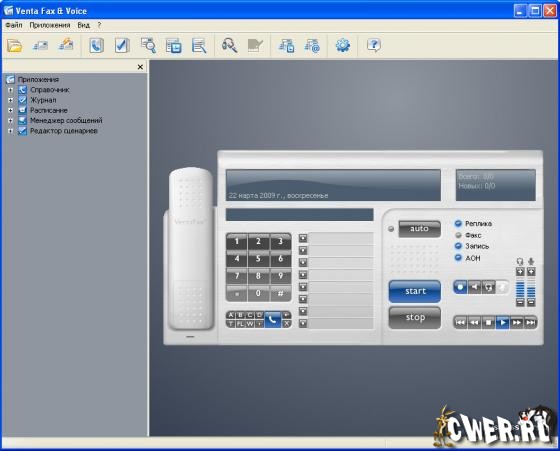This screenshot has width=560, height=451.
Task: Adjust the microphone volume level bar
Action: (531, 287)
